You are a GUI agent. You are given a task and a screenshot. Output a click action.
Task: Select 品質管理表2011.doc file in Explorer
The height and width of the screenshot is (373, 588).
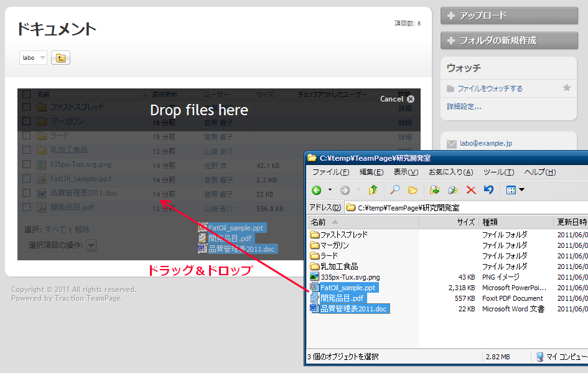tap(350, 308)
